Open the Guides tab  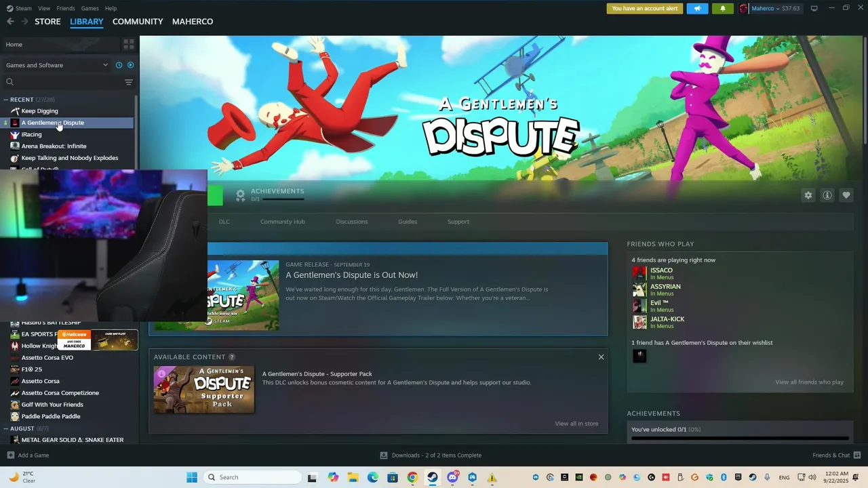tap(408, 222)
